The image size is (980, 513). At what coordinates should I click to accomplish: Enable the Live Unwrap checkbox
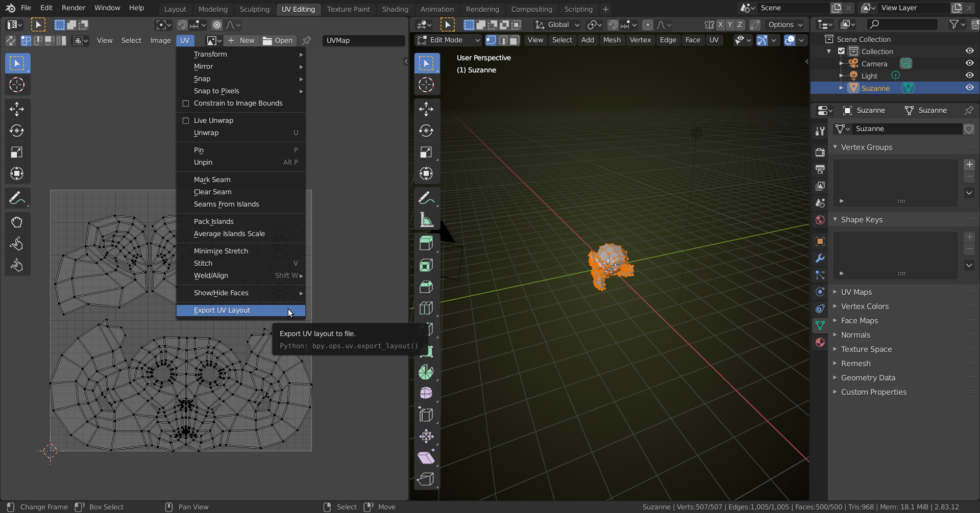186,120
